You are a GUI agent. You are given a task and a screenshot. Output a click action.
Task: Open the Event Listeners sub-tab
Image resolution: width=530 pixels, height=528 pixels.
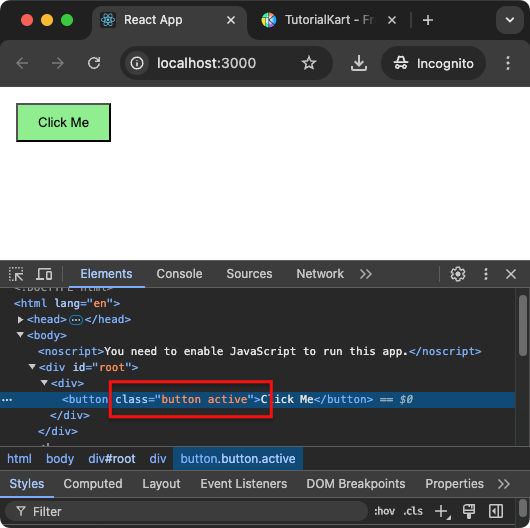click(x=244, y=484)
